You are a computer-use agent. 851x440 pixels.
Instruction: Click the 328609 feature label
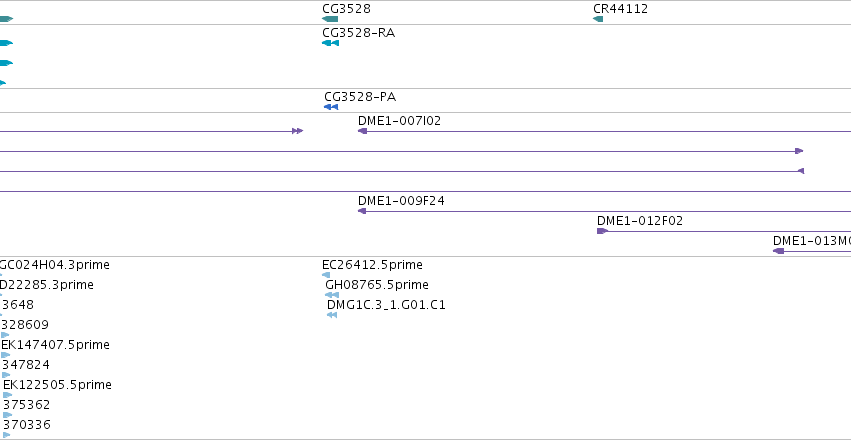tap(25, 325)
